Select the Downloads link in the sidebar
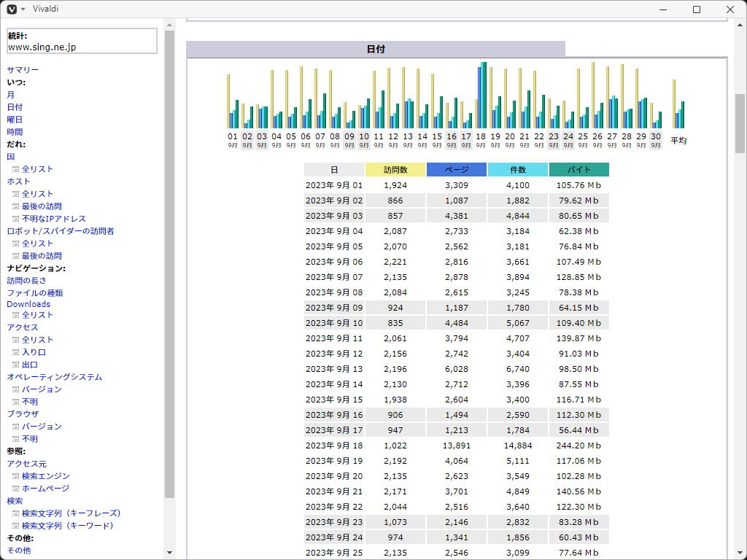The image size is (747, 560). pyautogui.click(x=28, y=304)
